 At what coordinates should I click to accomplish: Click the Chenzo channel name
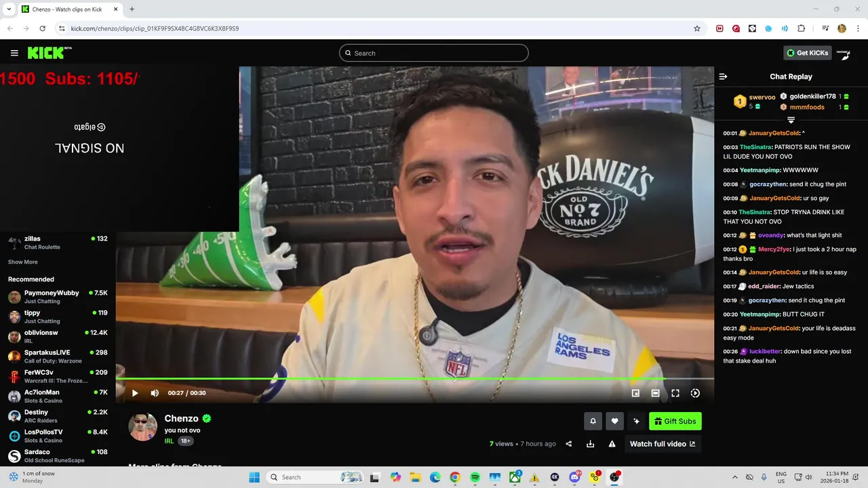tap(181, 419)
